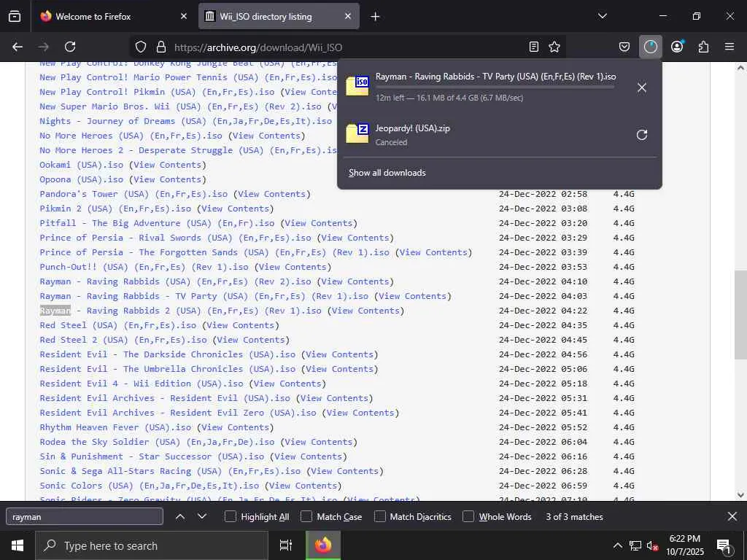Open the Firefox hamburger application menu
The width and height of the screenshot is (747, 560).
(729, 47)
